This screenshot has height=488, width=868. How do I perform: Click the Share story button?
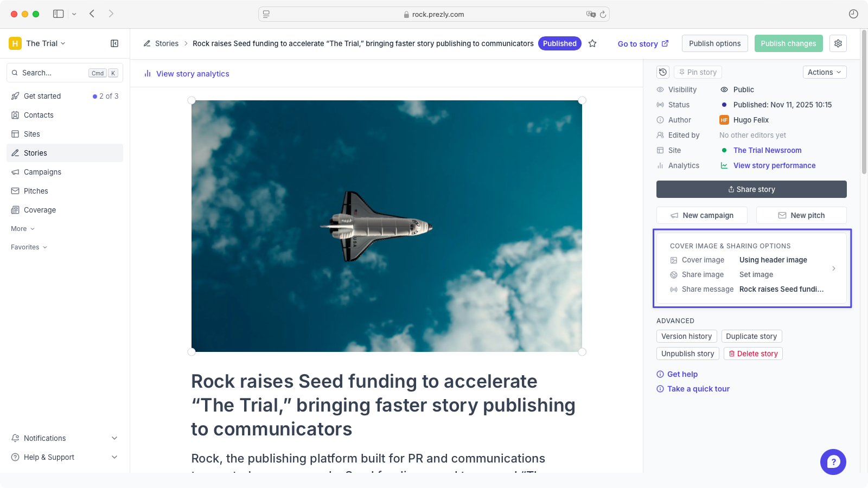pyautogui.click(x=751, y=189)
